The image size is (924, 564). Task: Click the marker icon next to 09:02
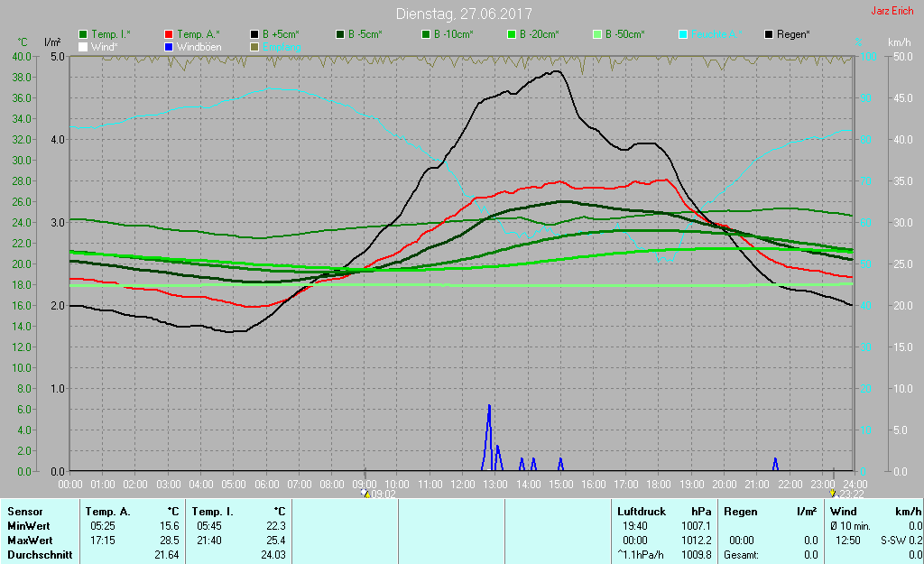[x=366, y=494]
